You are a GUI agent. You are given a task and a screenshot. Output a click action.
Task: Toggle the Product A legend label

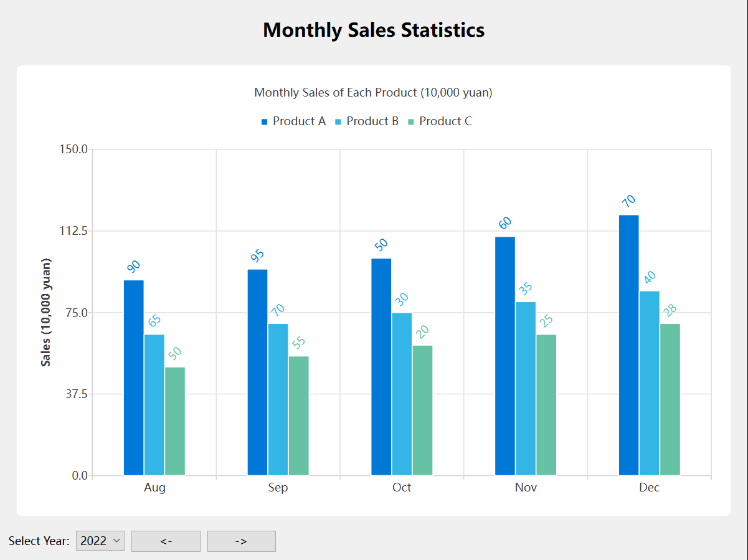tap(299, 121)
